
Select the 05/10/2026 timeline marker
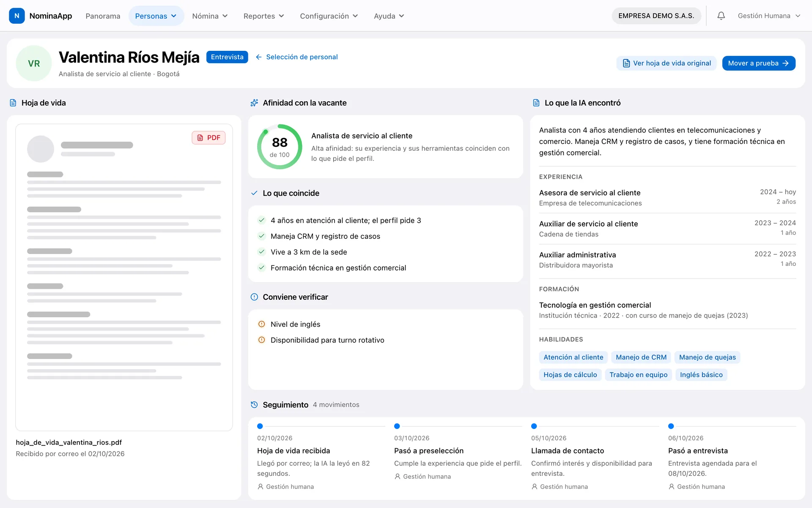534,426
